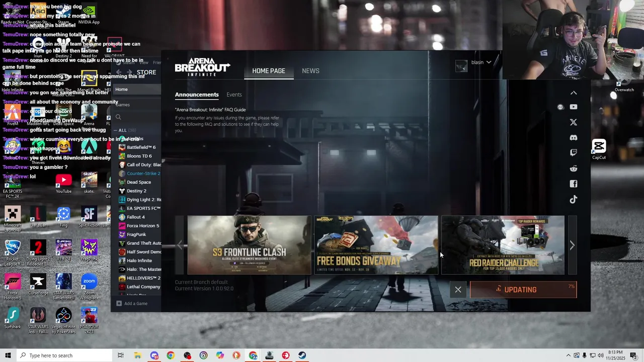Select the Events tab
The height and width of the screenshot is (362, 644).
pos(234,95)
